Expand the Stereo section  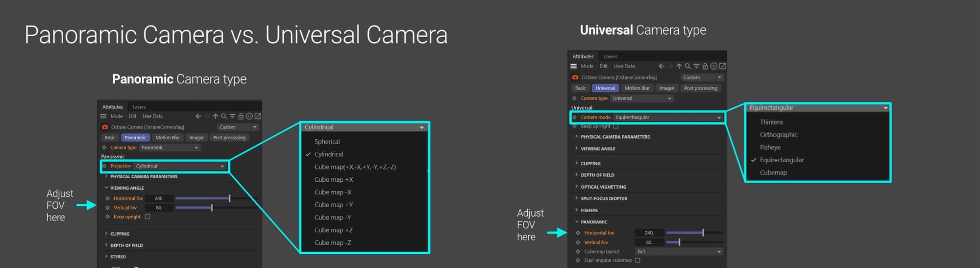coord(115,257)
